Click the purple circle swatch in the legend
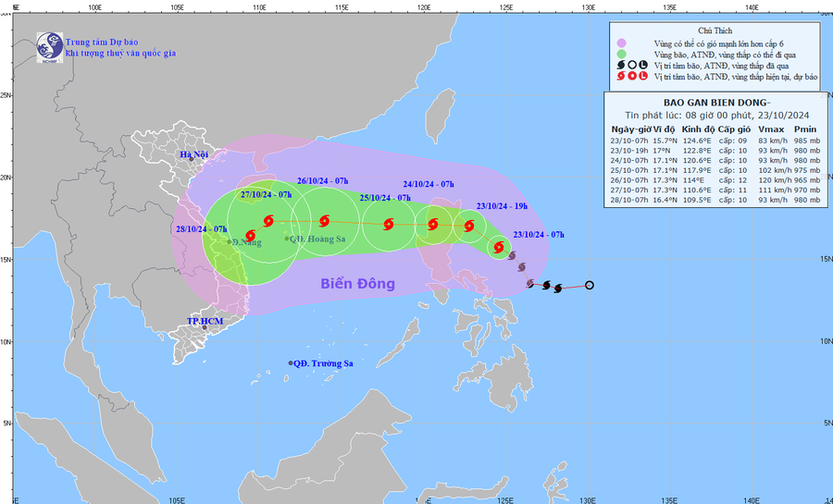The height and width of the screenshot is (504, 833). (x=622, y=43)
